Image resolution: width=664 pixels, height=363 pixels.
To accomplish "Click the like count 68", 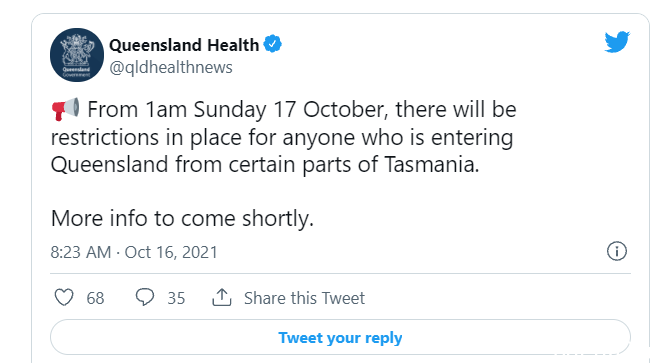I will point(95,298).
